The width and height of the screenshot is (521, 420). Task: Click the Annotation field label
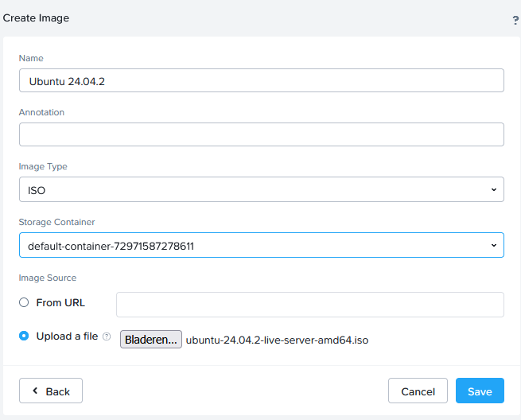(41, 112)
